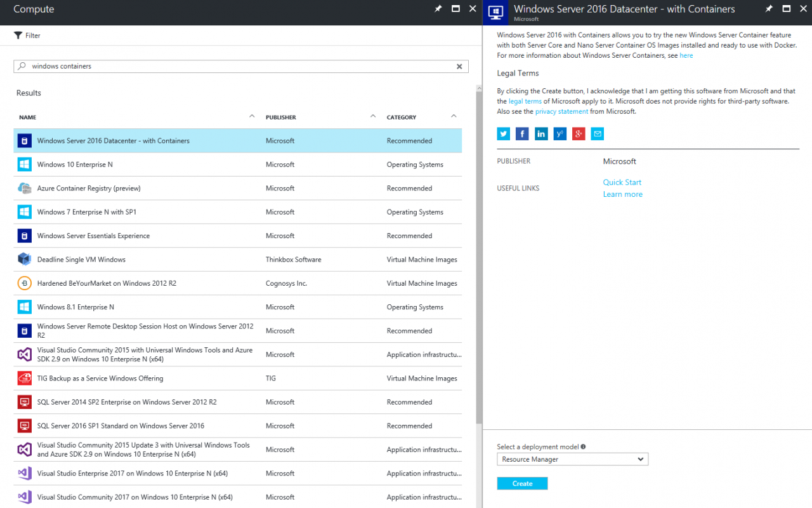Pin the Windows Server 2016 Datacenter blade
This screenshot has width=812, height=508.
click(769, 9)
